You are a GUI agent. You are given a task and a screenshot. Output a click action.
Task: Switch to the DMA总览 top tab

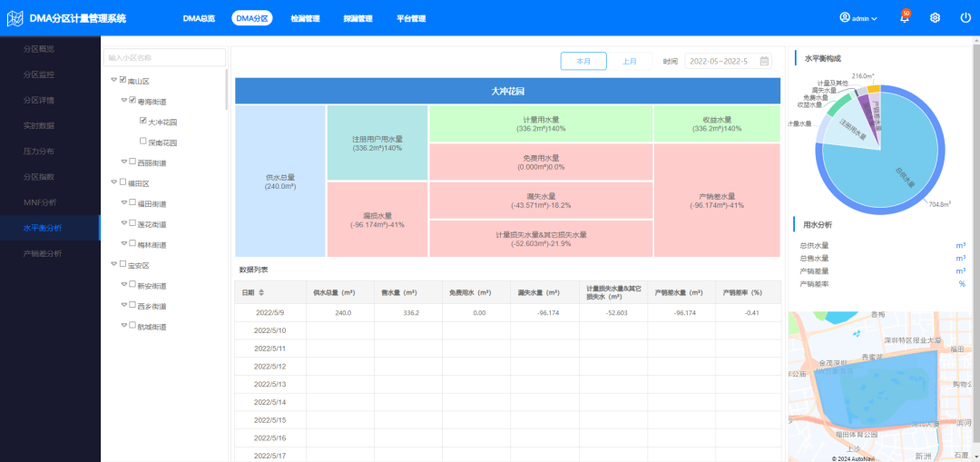tap(199, 19)
